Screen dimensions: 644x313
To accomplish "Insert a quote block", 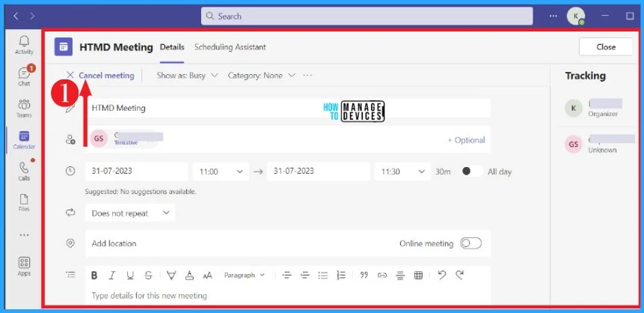I will pyautogui.click(x=364, y=276).
